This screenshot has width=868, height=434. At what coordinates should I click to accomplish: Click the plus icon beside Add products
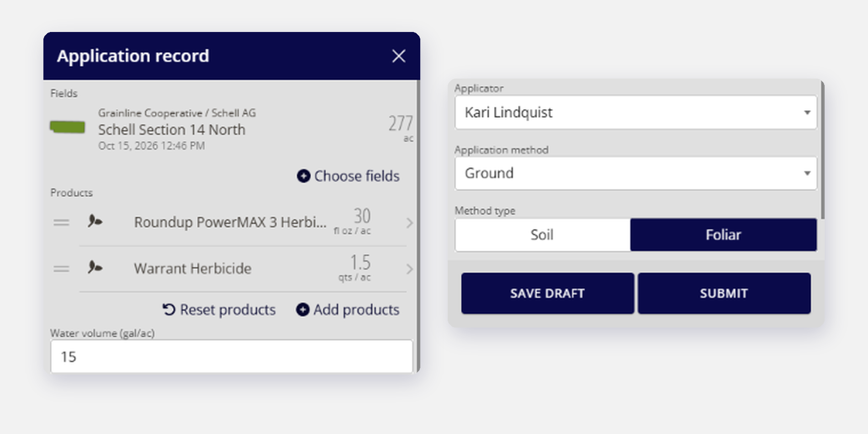pos(302,310)
